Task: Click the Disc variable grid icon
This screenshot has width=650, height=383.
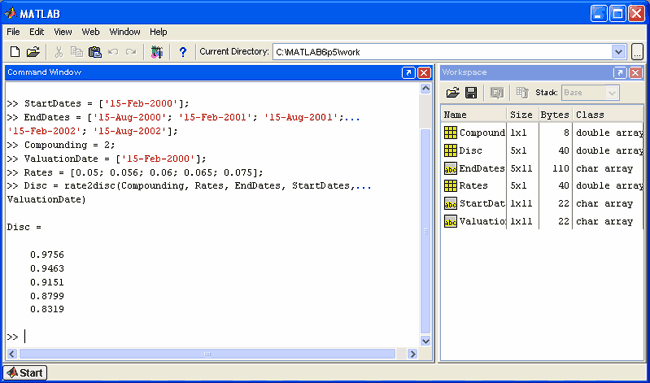Action: tap(450, 150)
